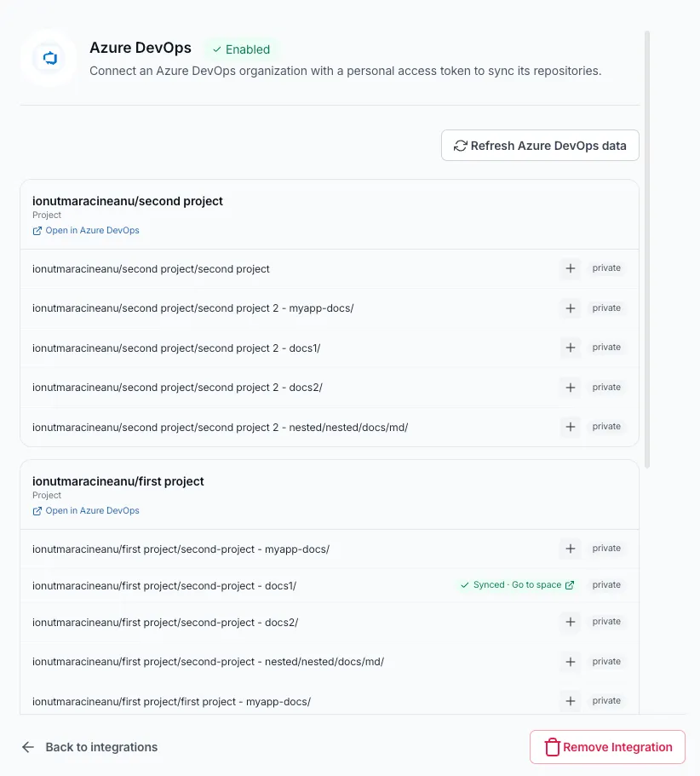
Task: Refresh Azure DevOps data
Action: [x=540, y=146]
